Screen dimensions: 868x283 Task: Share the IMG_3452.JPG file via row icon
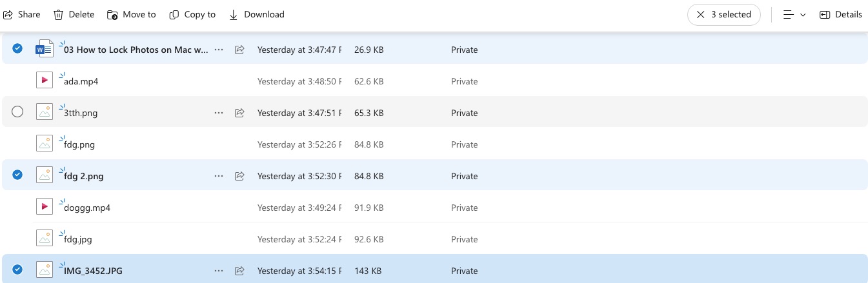[x=239, y=271]
